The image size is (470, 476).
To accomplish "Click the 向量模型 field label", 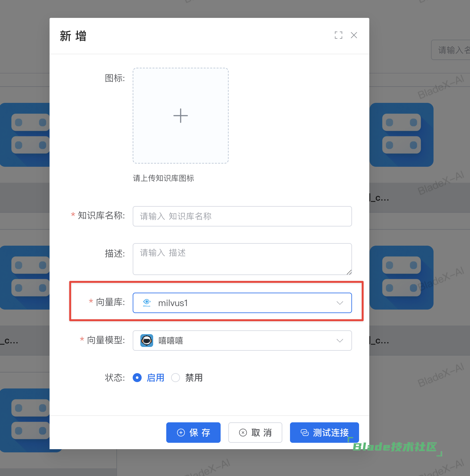I will 106,340.
